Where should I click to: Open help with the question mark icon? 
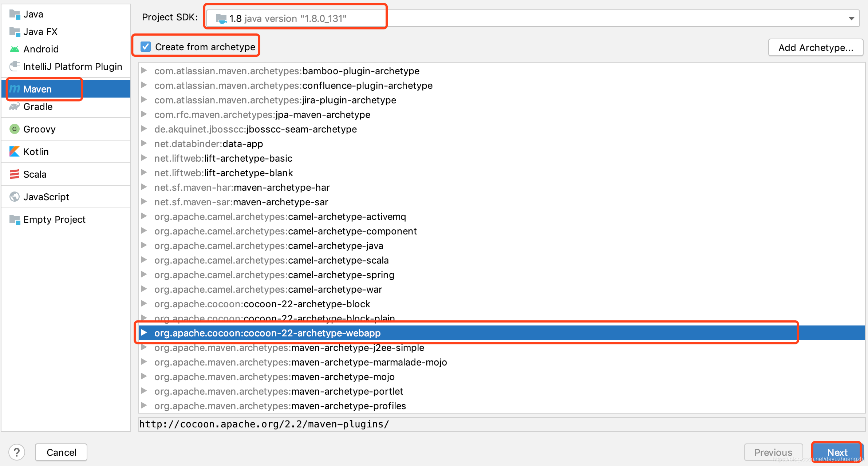(x=17, y=452)
